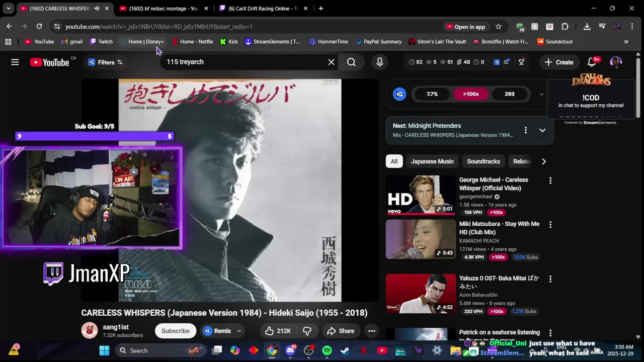644x362 pixels.
Task: Open vidIQ list icon with blue dot
Action: point(507,62)
